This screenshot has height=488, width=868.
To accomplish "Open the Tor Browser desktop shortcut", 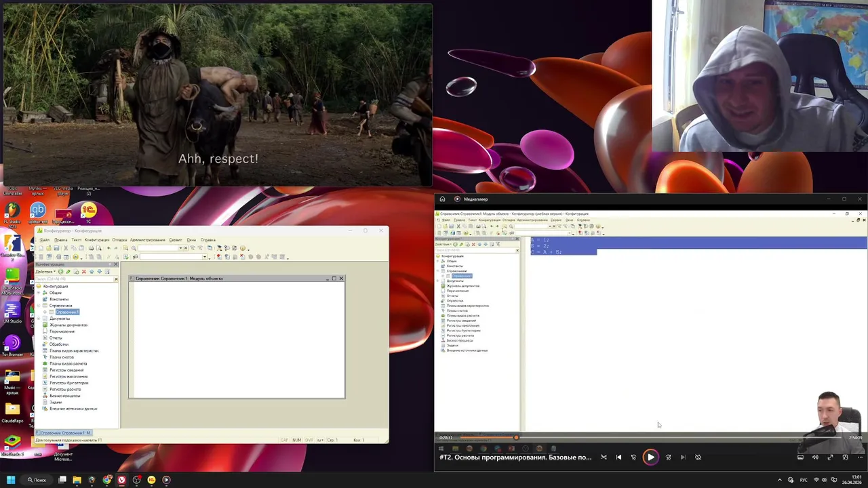I will (12, 346).
